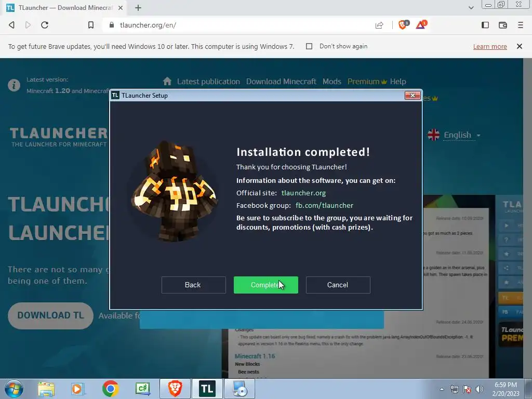Open Download Minecraft menu item

[x=281, y=82]
